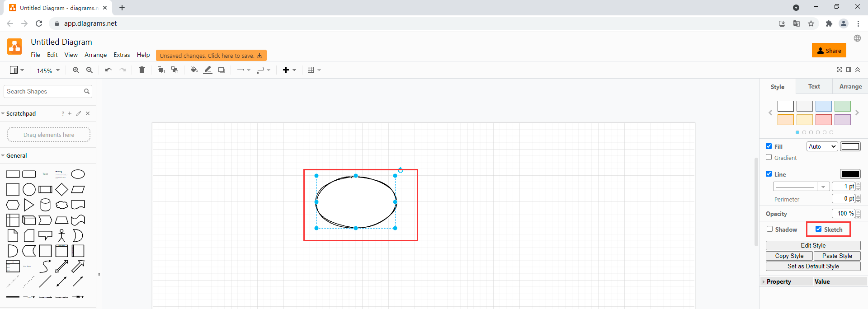
Task: Enable the Shadow checkbox
Action: click(x=769, y=229)
